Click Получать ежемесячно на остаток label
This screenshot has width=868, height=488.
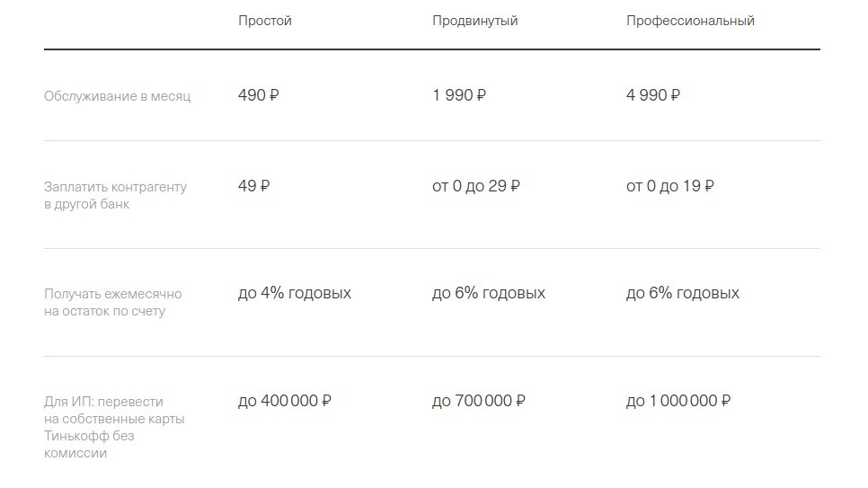coord(113,303)
